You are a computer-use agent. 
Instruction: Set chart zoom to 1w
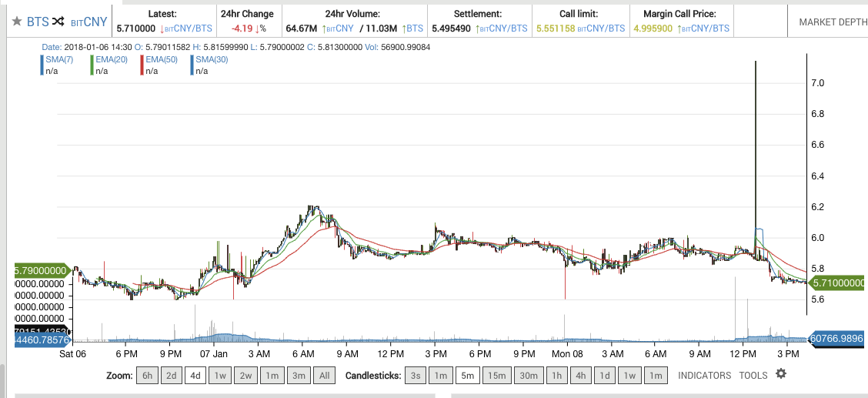(220, 376)
